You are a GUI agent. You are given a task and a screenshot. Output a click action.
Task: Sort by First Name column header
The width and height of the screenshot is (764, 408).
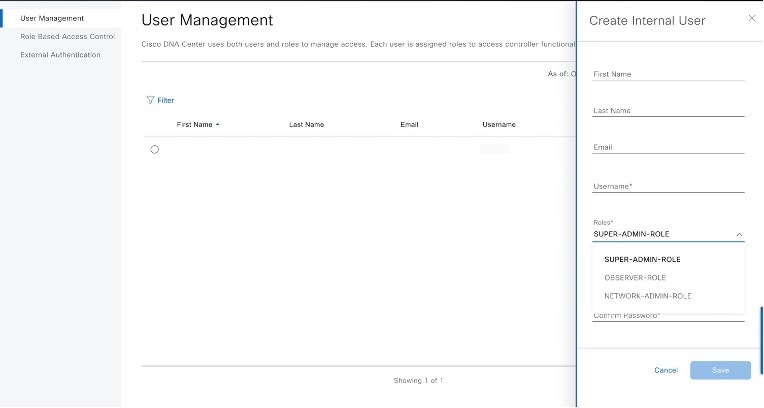tap(194, 125)
